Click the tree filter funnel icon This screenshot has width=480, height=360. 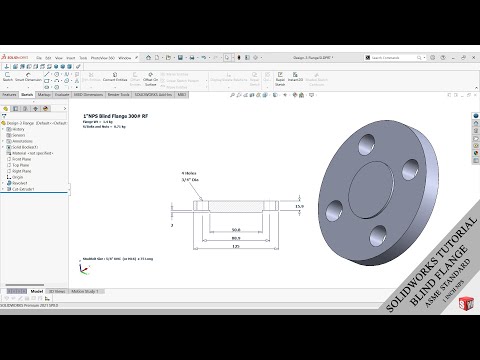point(4,116)
